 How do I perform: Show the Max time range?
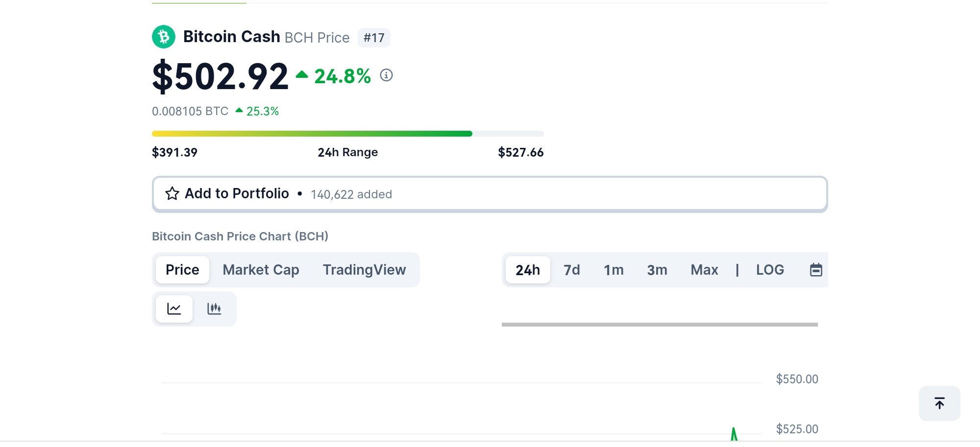[x=704, y=270]
